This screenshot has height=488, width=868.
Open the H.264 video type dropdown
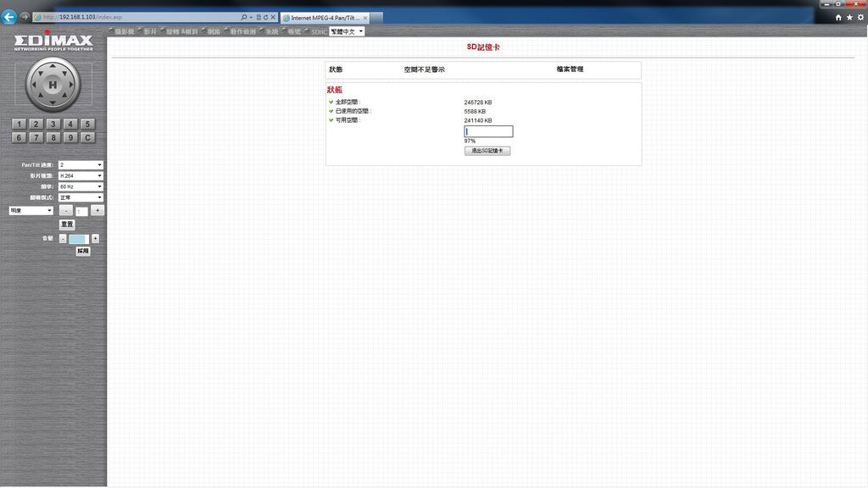pos(81,175)
